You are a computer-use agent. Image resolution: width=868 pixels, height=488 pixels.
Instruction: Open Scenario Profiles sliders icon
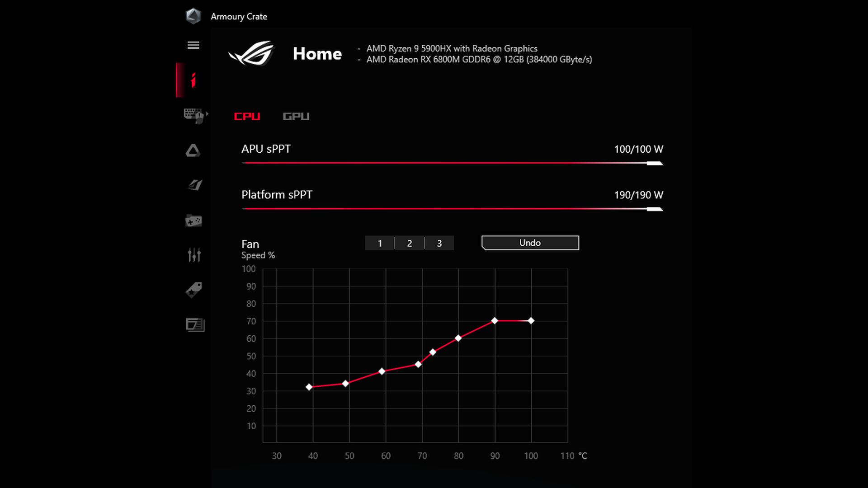click(194, 255)
